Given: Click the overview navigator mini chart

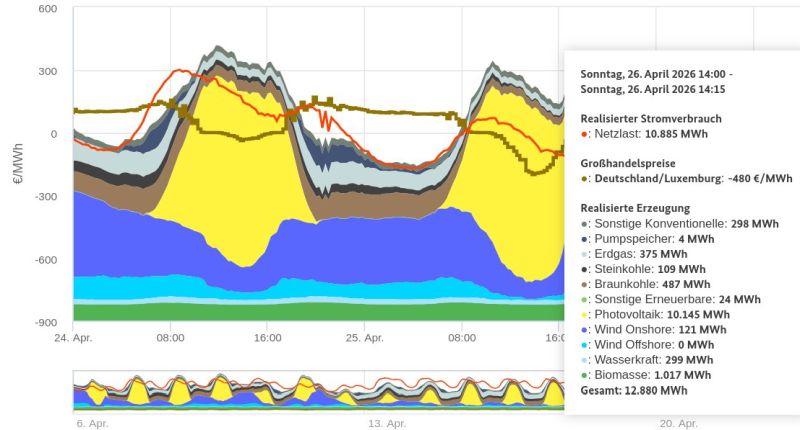Looking at the screenshot, I should click(319, 391).
